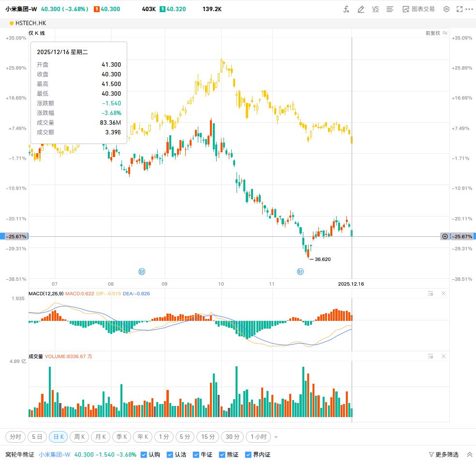Open the VS stock comparison tool
This screenshot has width=476, height=462.
pyautogui.click(x=375, y=9)
